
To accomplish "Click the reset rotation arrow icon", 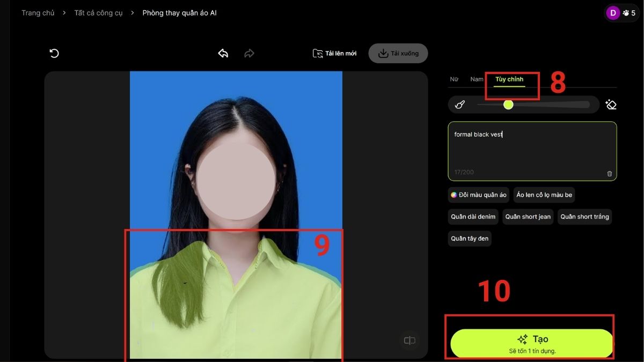I will (54, 53).
